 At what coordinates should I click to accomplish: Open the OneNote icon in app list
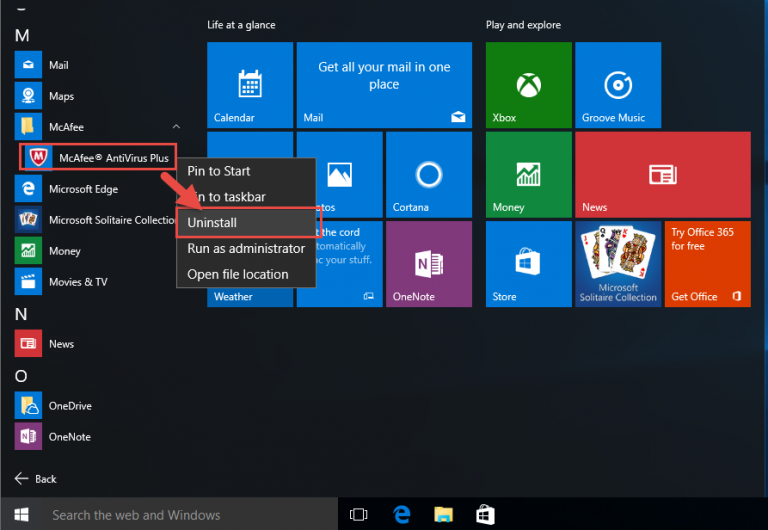pos(28,436)
